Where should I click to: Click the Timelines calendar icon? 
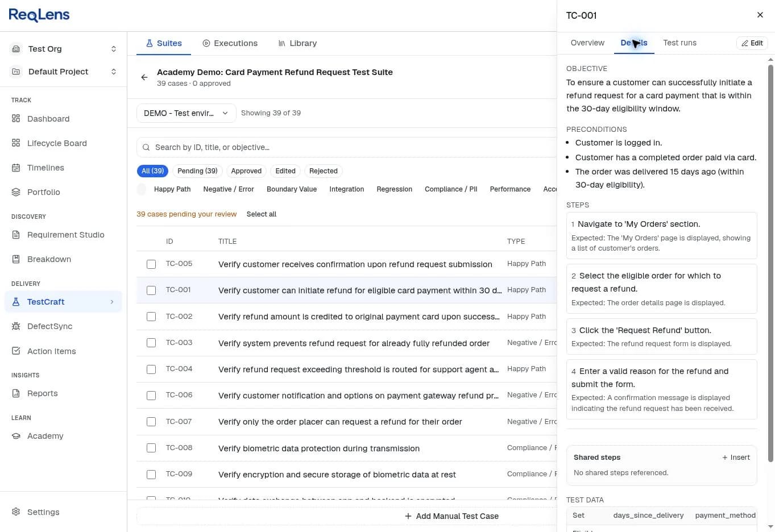point(16,168)
